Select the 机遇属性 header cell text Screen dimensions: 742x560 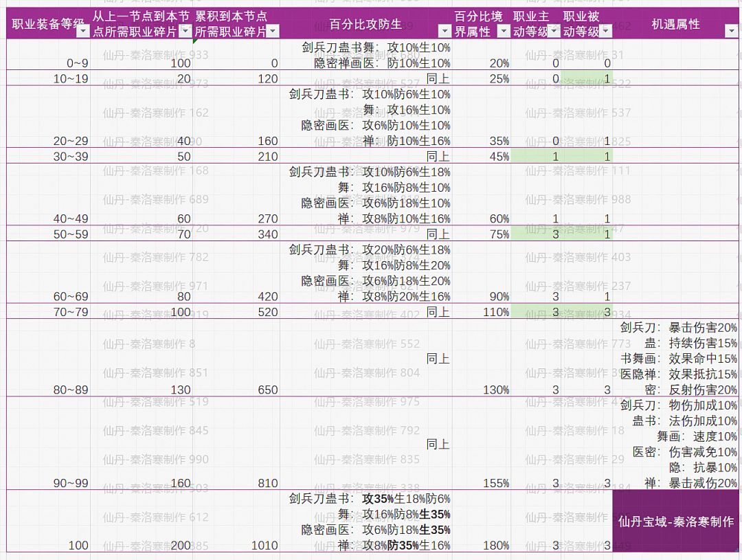(675, 24)
